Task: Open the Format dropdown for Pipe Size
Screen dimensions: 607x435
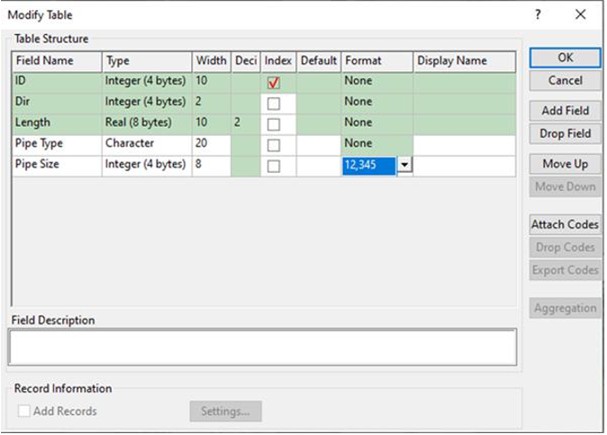Action: [405, 165]
